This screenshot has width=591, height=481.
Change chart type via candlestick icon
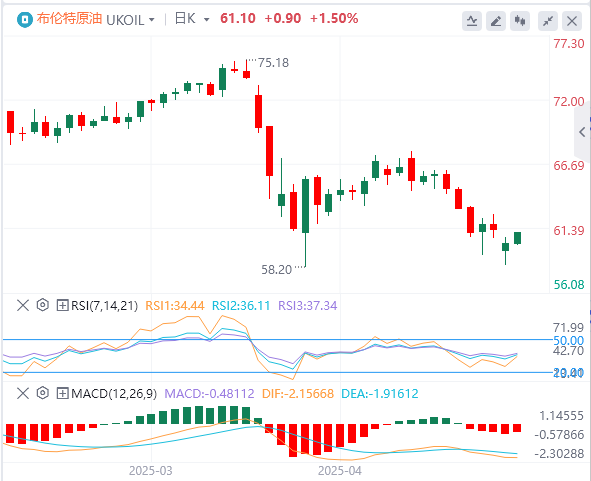click(x=520, y=21)
